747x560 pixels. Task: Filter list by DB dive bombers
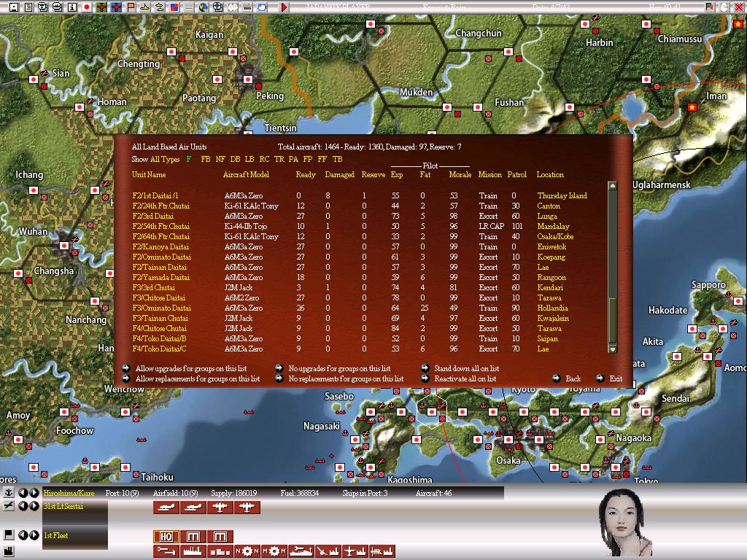(235, 159)
